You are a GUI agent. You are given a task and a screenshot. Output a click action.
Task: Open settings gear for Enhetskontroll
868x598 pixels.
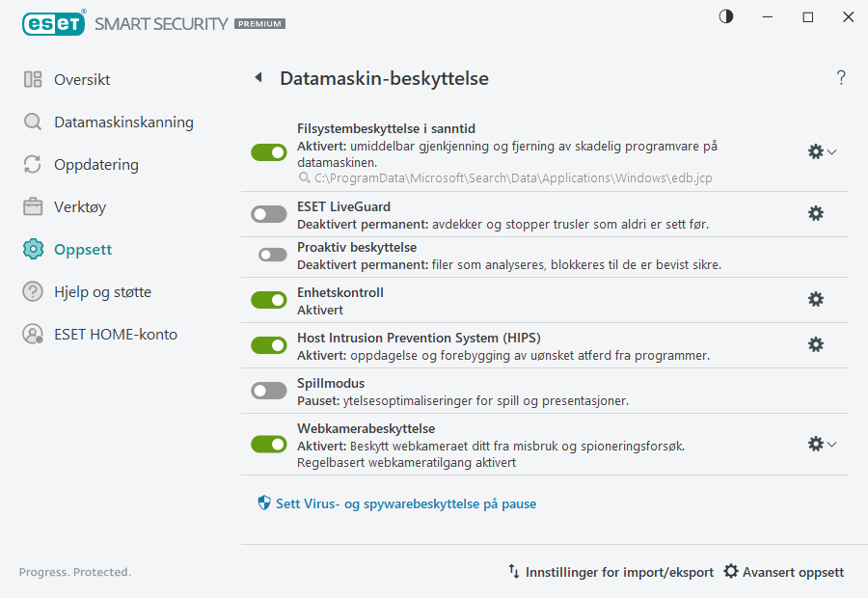[x=816, y=299]
